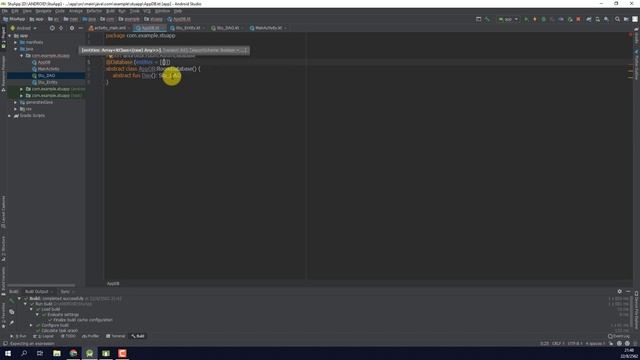
Task: Click the Project tree horizontal scrollbar
Action: [x=41, y=285]
